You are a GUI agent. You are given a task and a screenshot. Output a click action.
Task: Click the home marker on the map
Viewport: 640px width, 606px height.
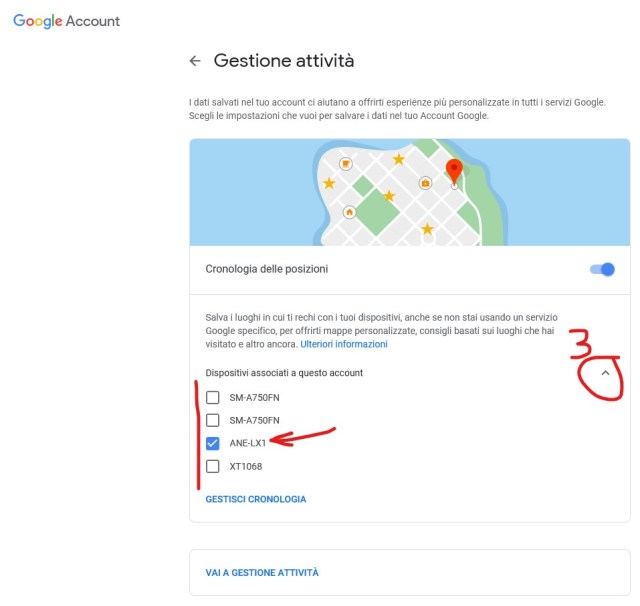coord(349,212)
